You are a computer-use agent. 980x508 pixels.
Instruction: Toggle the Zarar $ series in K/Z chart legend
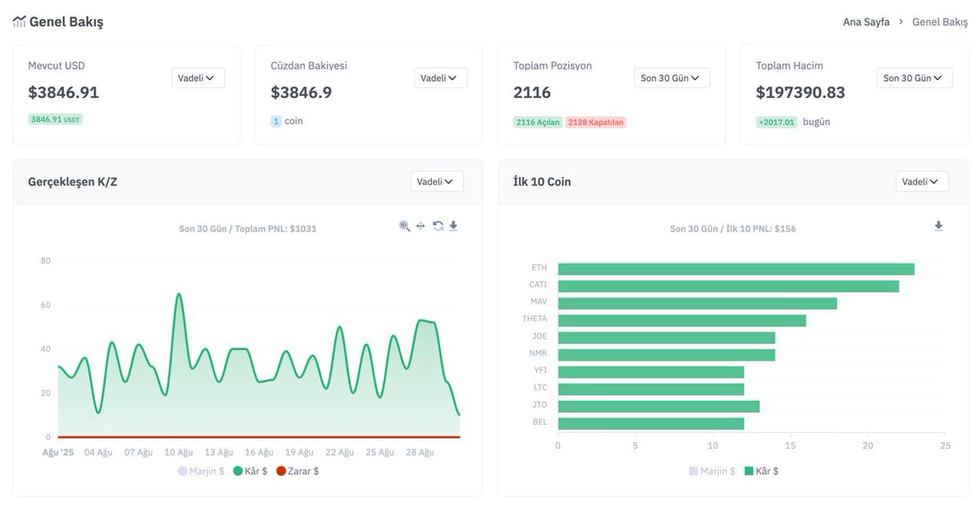pos(297,471)
